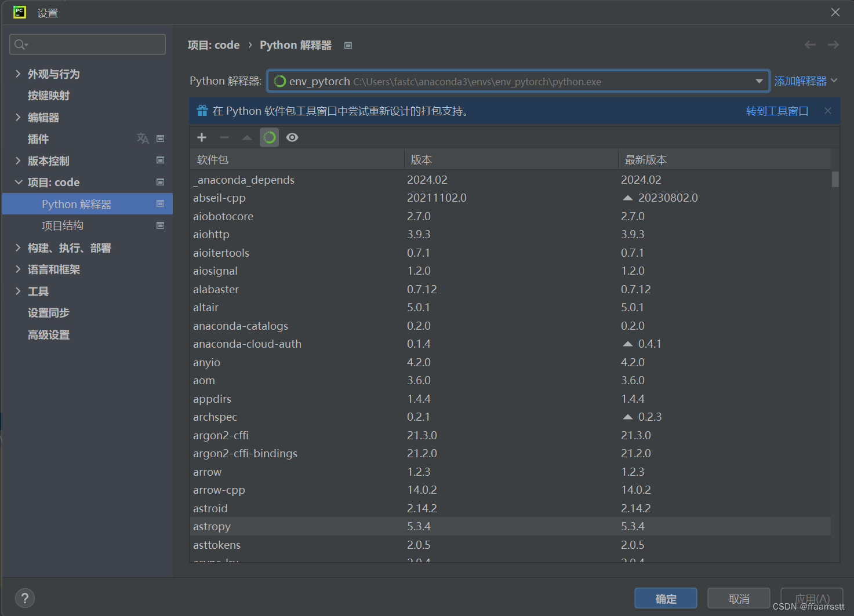Click the settings search field

point(88,45)
